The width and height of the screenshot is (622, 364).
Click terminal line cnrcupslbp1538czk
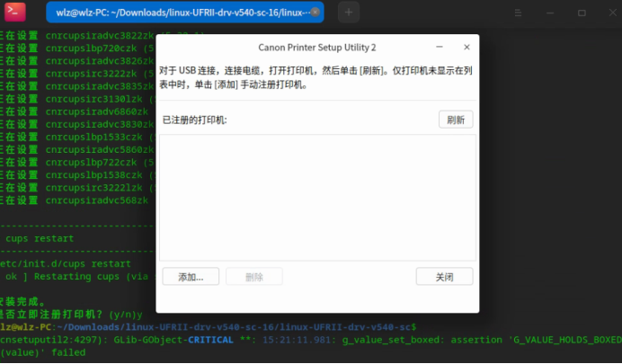(77, 175)
